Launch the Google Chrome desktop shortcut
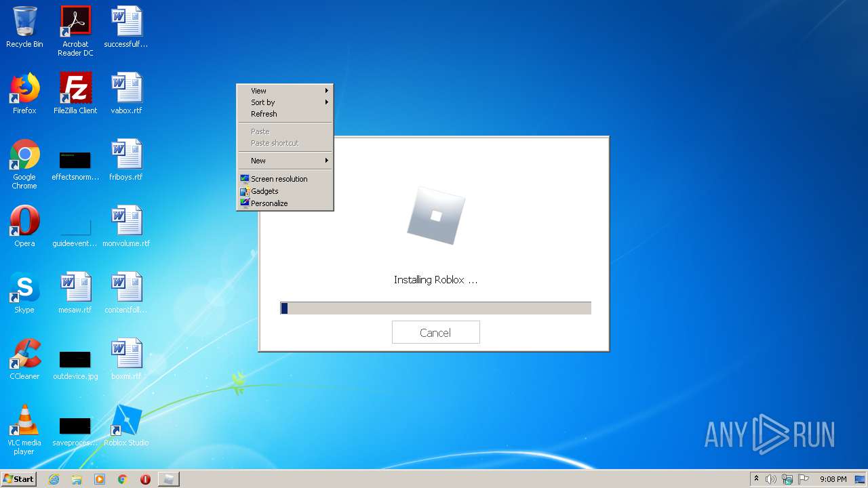The height and width of the screenshot is (488, 868). [24, 164]
